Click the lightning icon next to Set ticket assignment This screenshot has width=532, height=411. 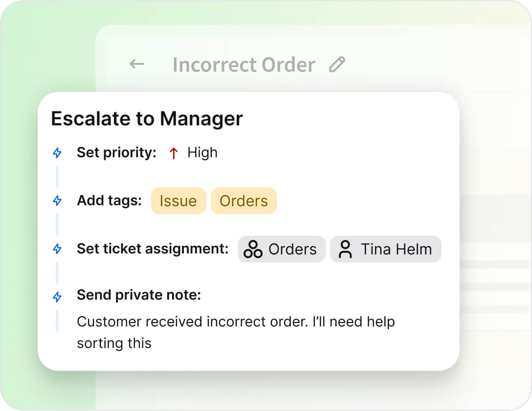tap(57, 249)
